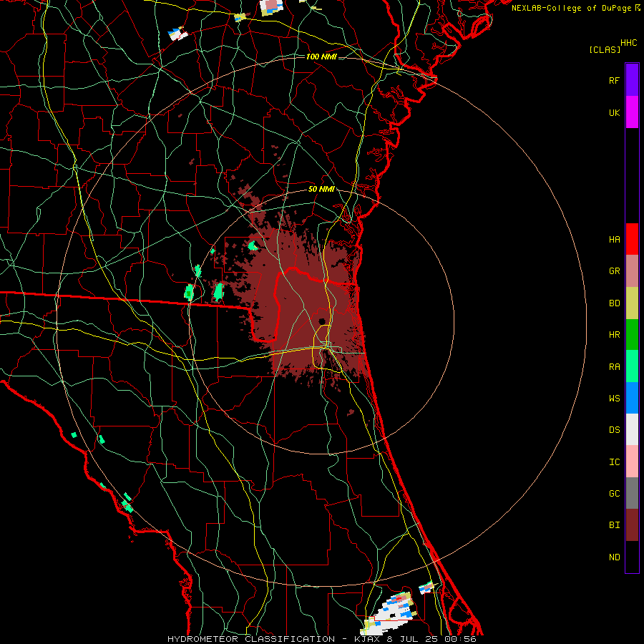644x644 pixels.
Task: Click the RF purple legend swatch
Action: tap(632, 80)
